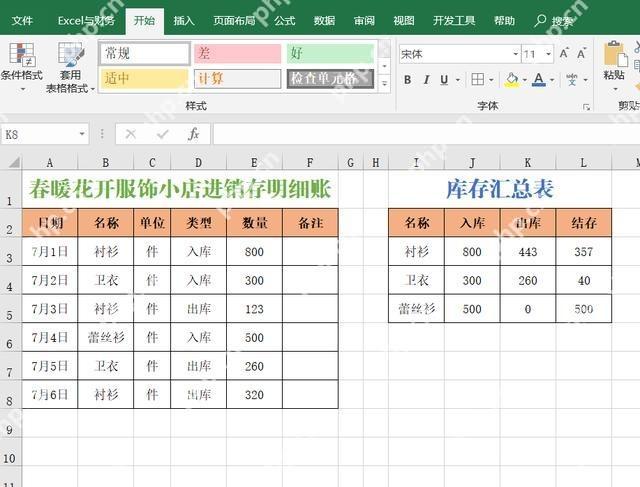Open borders dropdown arrow

coord(491,80)
